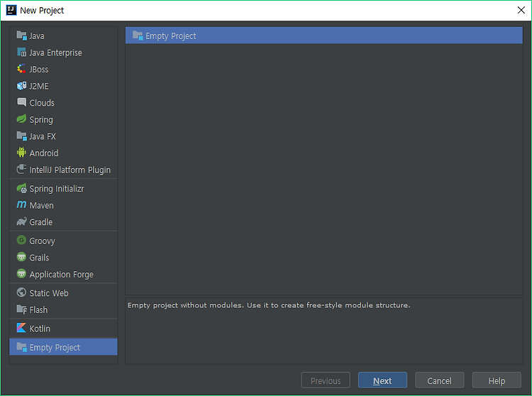532x396 pixels.
Task: Click the Empty Project template icon in right panel
Action: 138,35
